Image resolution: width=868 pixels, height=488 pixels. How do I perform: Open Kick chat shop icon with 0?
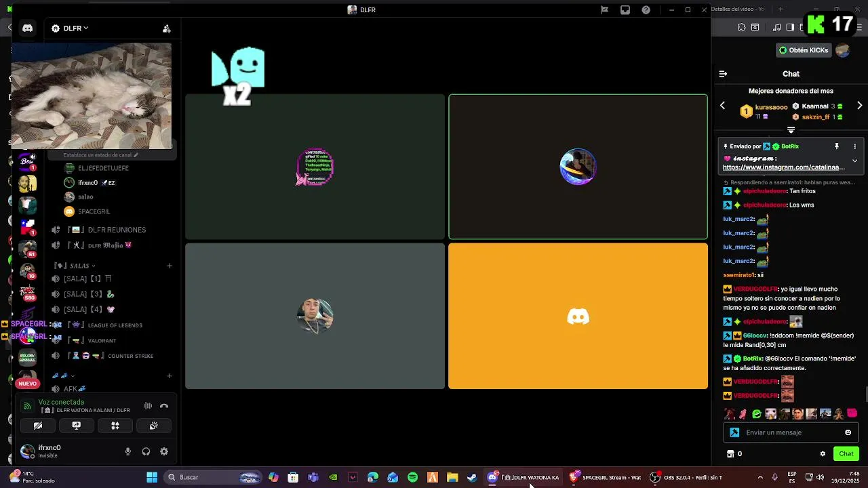click(x=734, y=454)
